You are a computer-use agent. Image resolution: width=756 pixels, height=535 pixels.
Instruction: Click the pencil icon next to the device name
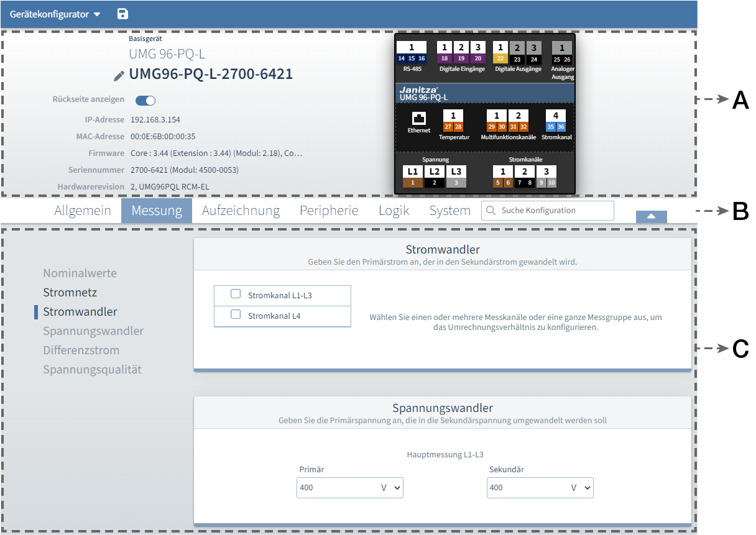click(x=118, y=75)
